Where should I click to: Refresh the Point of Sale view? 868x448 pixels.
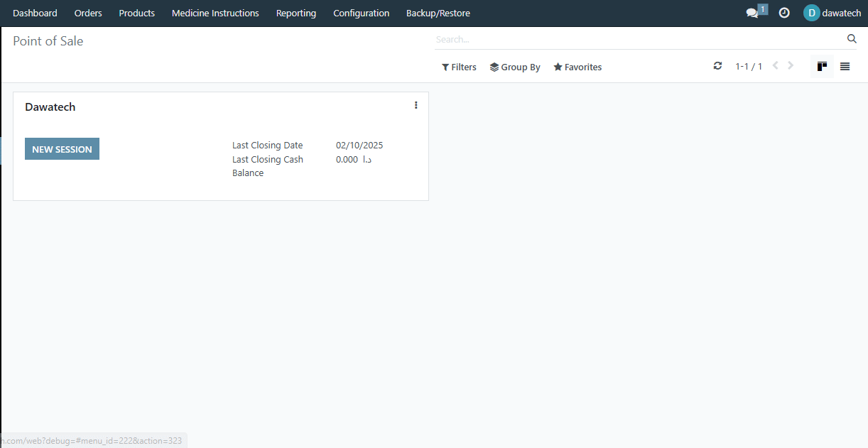coord(717,66)
